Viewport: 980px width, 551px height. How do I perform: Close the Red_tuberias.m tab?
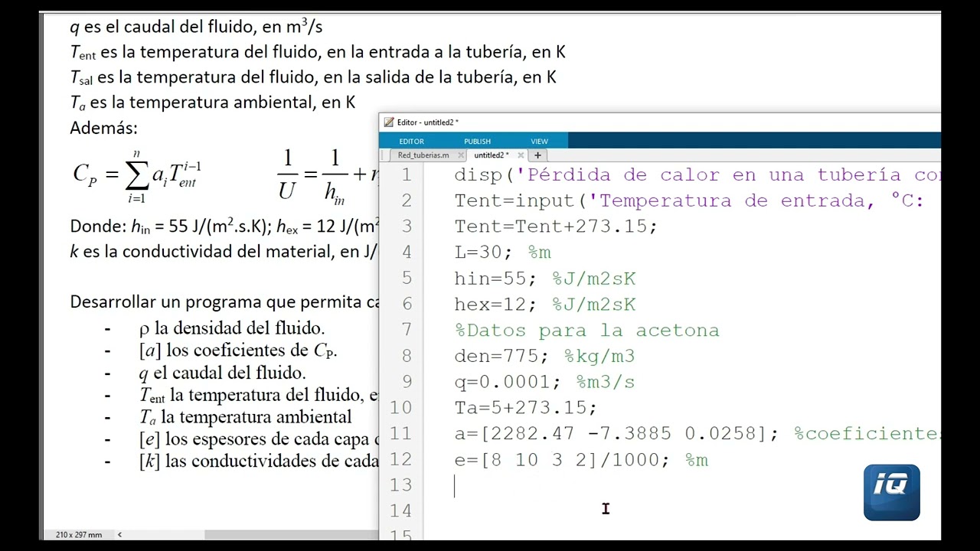coord(461,155)
